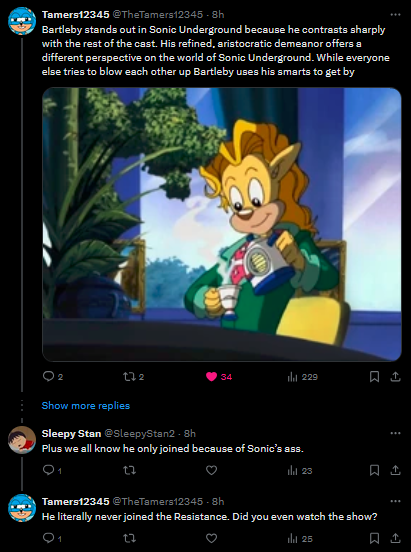Open the Bartleby cartoon image
The width and height of the screenshot is (411, 552).
click(x=222, y=224)
